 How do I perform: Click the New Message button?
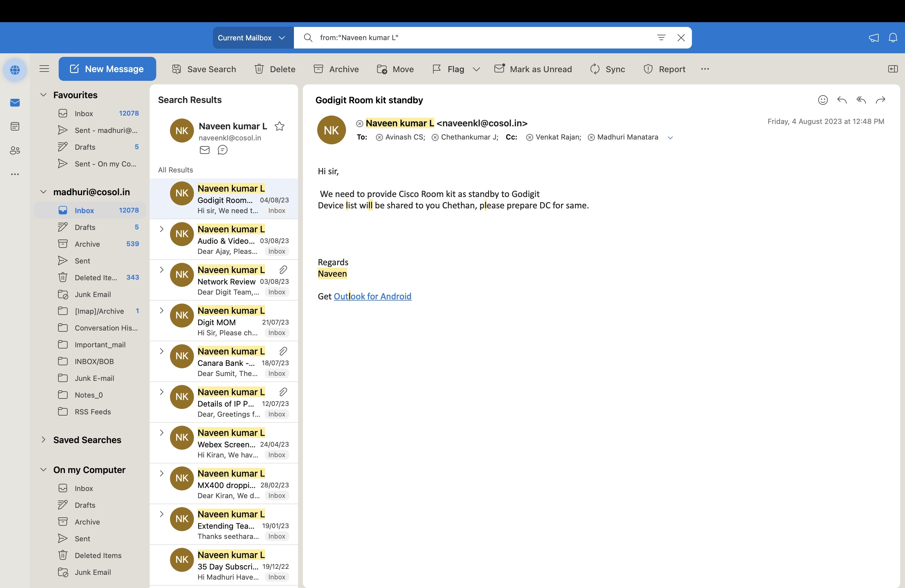[107, 69]
